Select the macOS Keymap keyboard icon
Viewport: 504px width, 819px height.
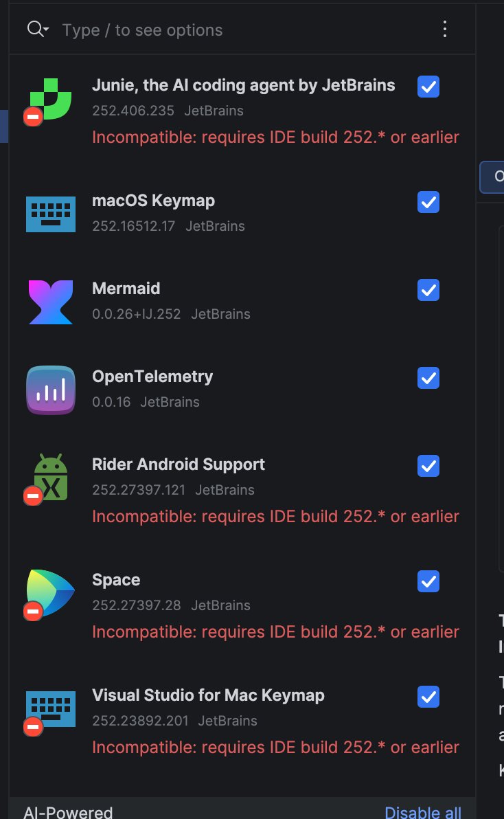click(x=51, y=214)
